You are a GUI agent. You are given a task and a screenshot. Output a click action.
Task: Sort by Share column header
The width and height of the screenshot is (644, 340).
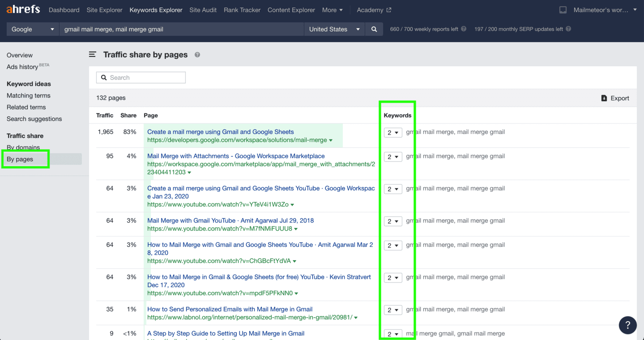click(x=128, y=115)
